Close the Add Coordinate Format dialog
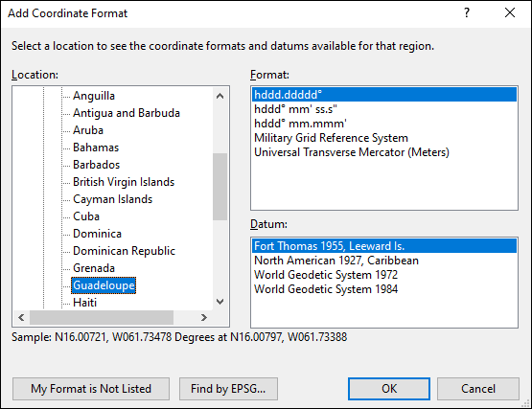Image resolution: width=532 pixels, height=409 pixels. pos(510,13)
